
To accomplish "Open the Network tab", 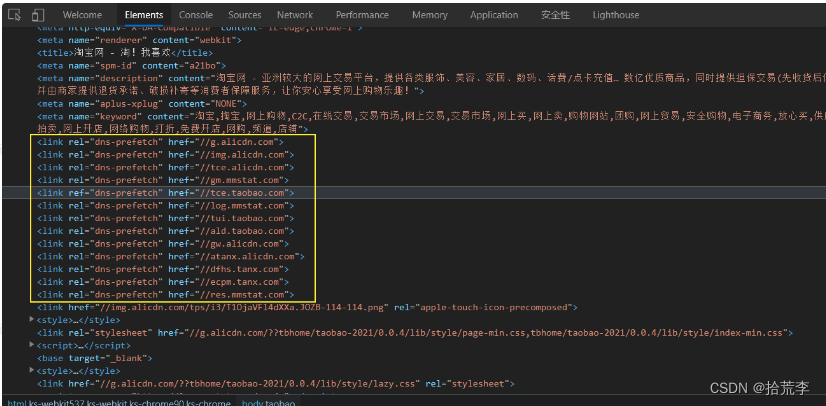I will tap(295, 15).
